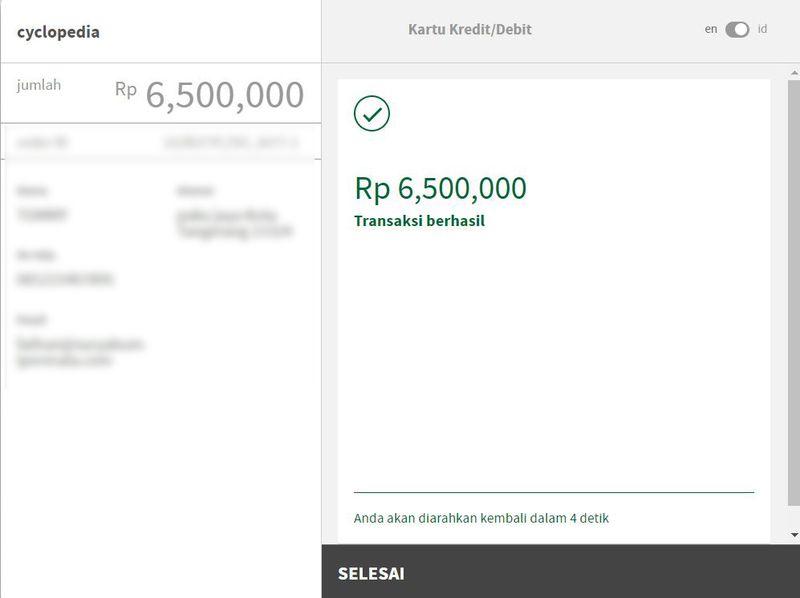Click the blurred email field
This screenshot has height=598, width=800.
point(80,351)
